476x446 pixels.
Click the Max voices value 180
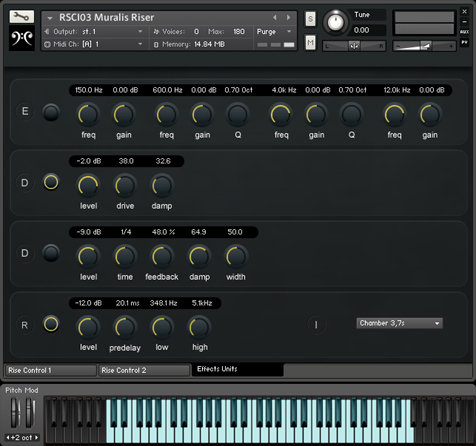coord(239,32)
